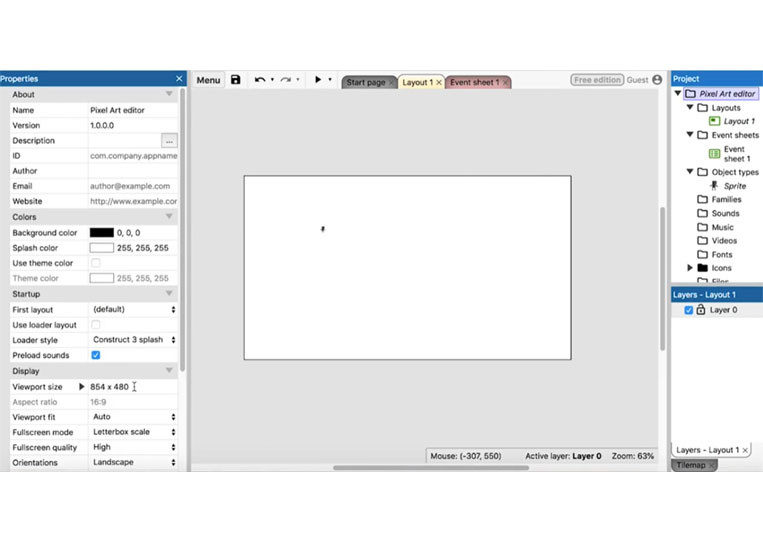The height and width of the screenshot is (541, 763).
Task: Collapse the Startup section
Action: coord(169,293)
